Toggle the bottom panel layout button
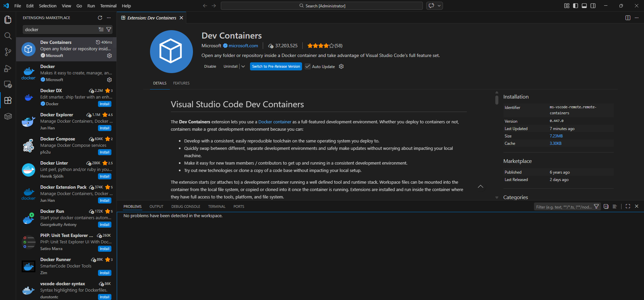Viewport: 644px width, 300px height. pos(584,6)
